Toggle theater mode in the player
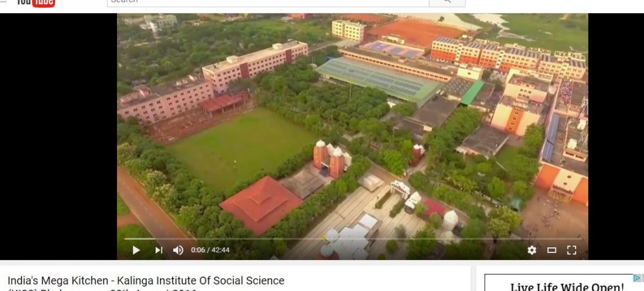Screen dimensions: 644x291 (552, 250)
